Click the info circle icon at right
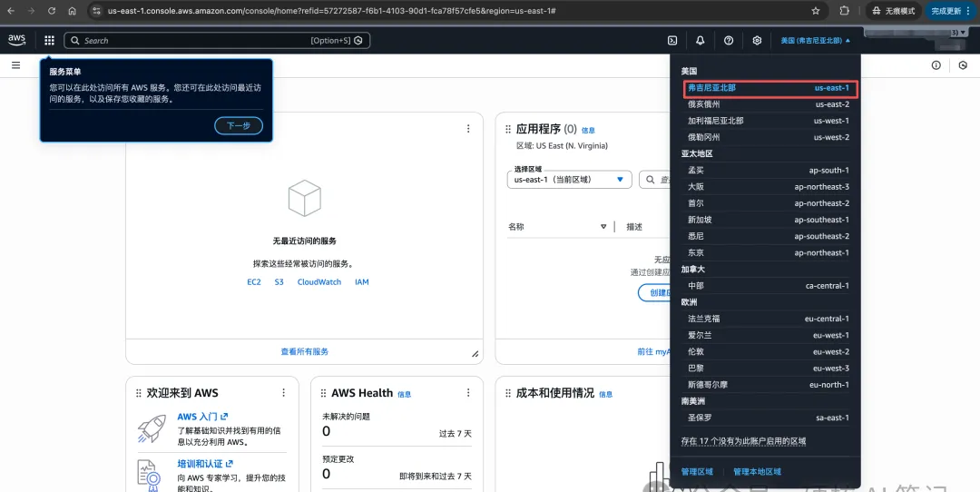 [x=936, y=65]
